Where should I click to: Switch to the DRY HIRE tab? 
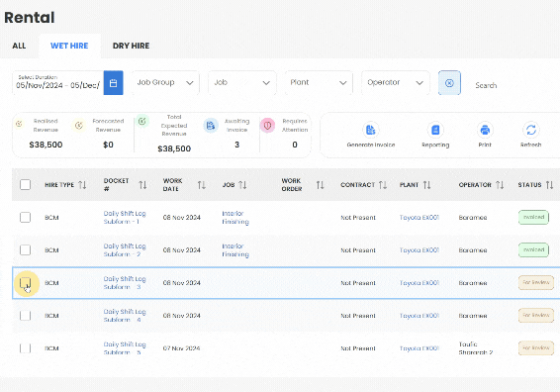click(x=131, y=46)
